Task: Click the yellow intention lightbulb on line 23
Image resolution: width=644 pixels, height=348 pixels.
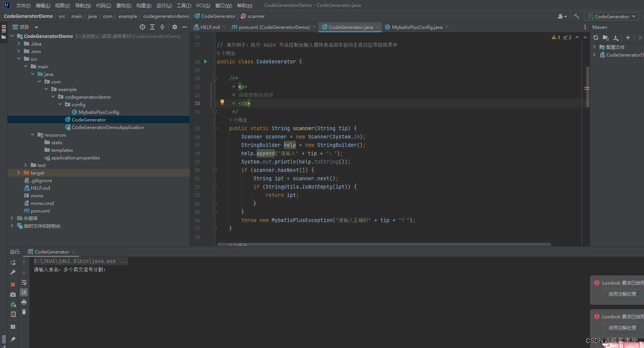Action: [x=222, y=102]
